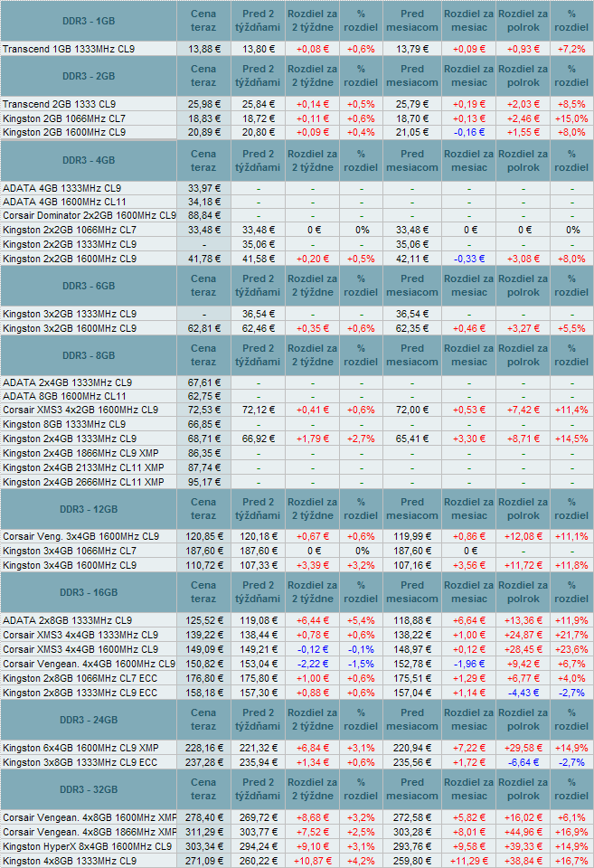The image size is (594, 868).
Task: Select the 'ADATA 4GB 1600MHz CL11' row label
Action: (64, 202)
